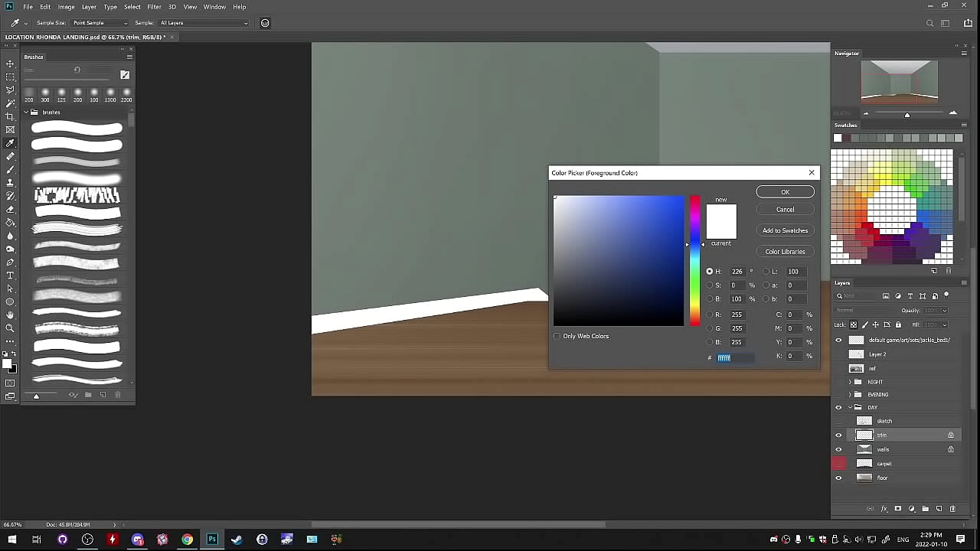Click the vertical hue slider strip

[694, 260]
